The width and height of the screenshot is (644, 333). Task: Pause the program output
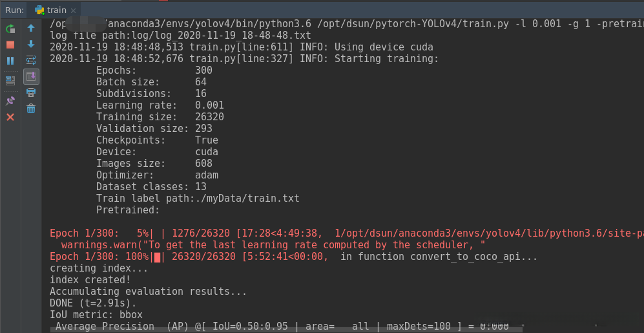10,61
